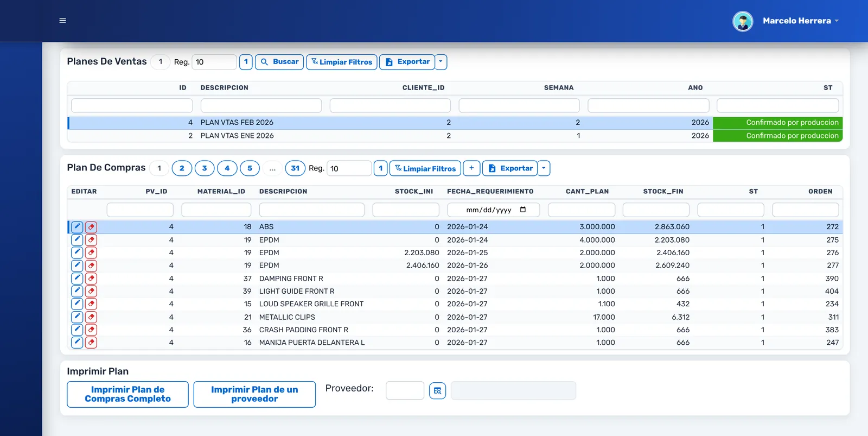The image size is (868, 436).
Task: Edit the METALLIC CLIPS row
Action: pos(77,317)
